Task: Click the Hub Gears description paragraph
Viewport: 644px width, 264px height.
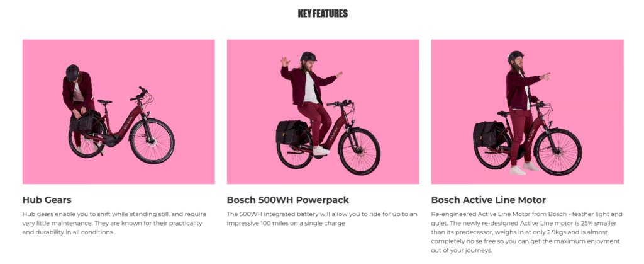Action: (x=114, y=223)
